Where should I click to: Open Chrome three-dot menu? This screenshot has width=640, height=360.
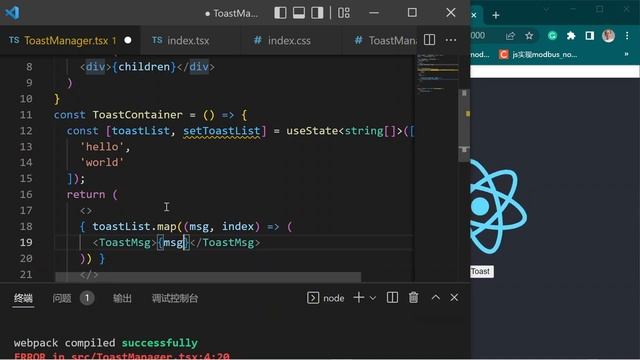click(x=627, y=36)
